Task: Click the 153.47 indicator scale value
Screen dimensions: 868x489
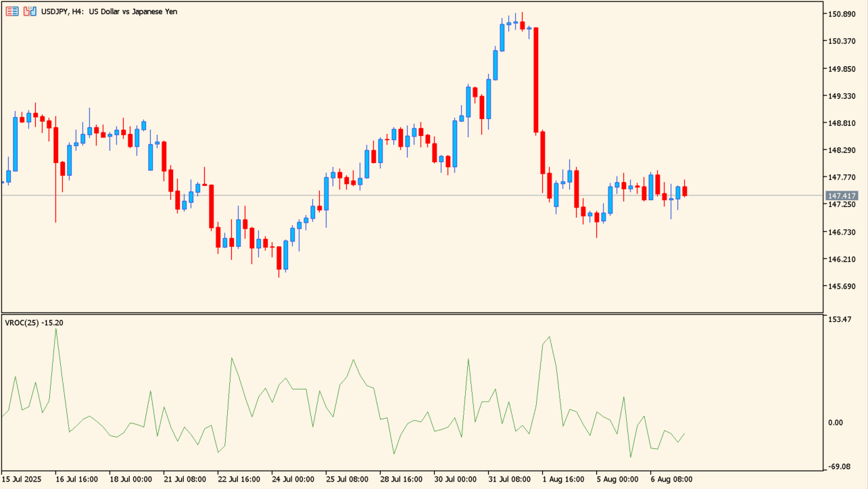Action: [840, 319]
